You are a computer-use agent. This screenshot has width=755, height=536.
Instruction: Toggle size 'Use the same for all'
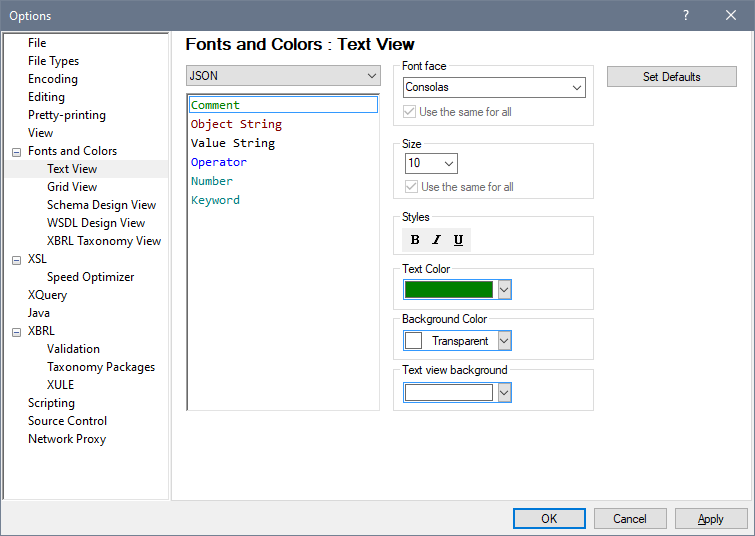coord(411,187)
